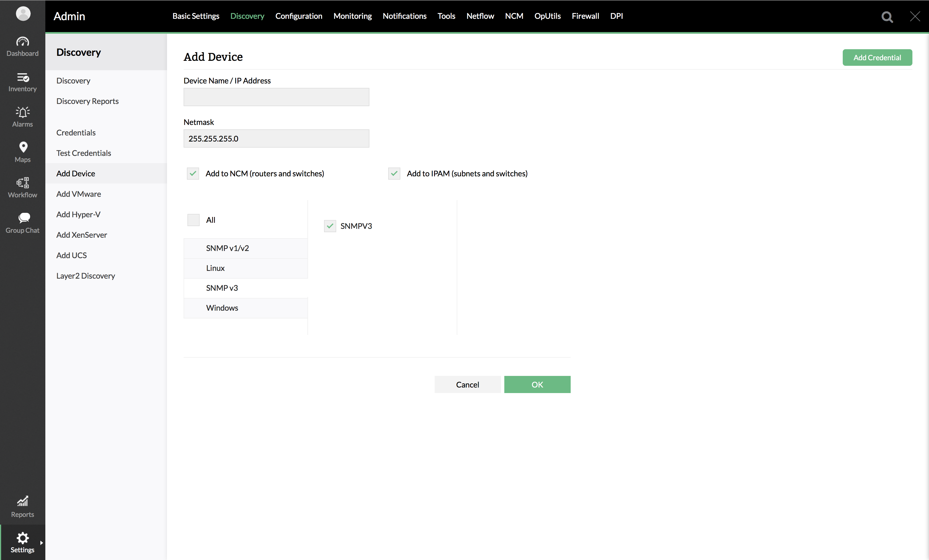Viewport: 929px width, 560px height.
Task: Open the Maps pin icon
Action: 23,152
